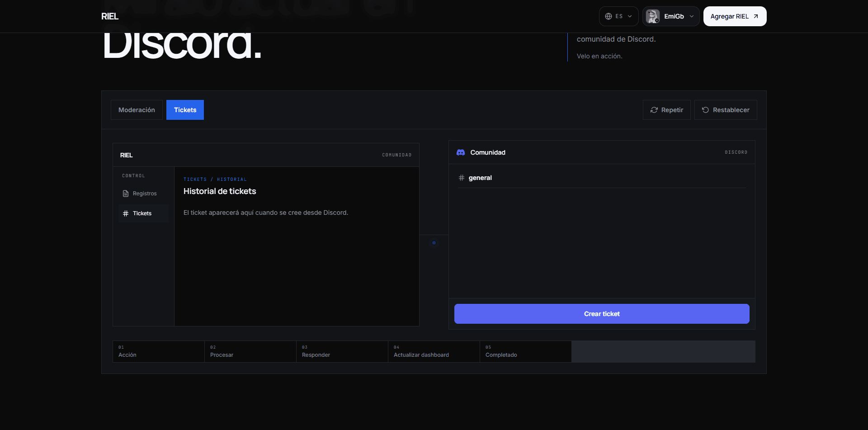Click the Restablecer button

725,110
